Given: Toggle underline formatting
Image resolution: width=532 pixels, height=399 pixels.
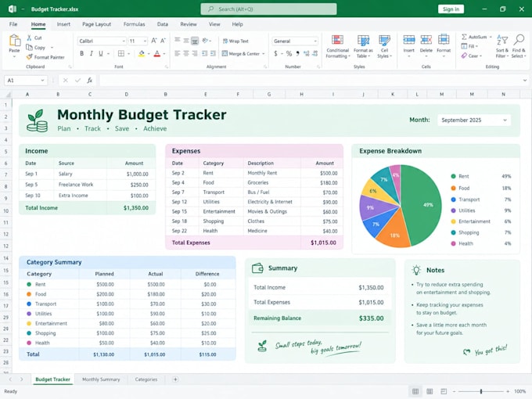Looking at the screenshot, I should pyautogui.click(x=101, y=54).
